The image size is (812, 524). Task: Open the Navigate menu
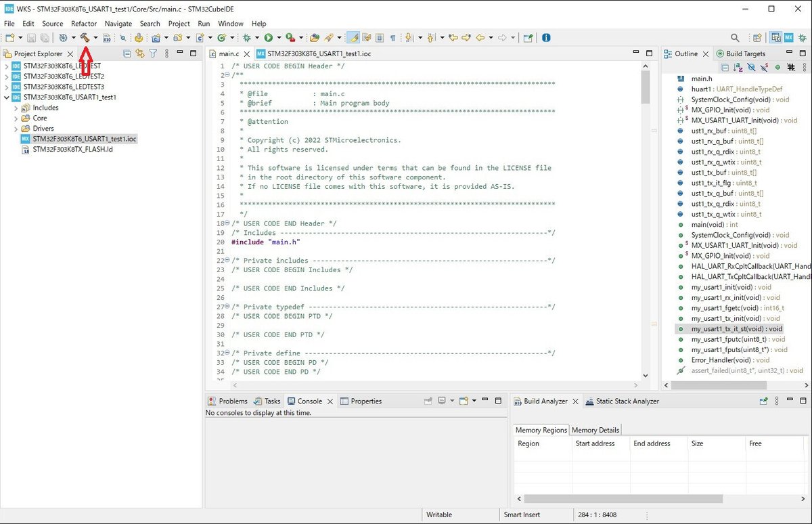pos(118,23)
